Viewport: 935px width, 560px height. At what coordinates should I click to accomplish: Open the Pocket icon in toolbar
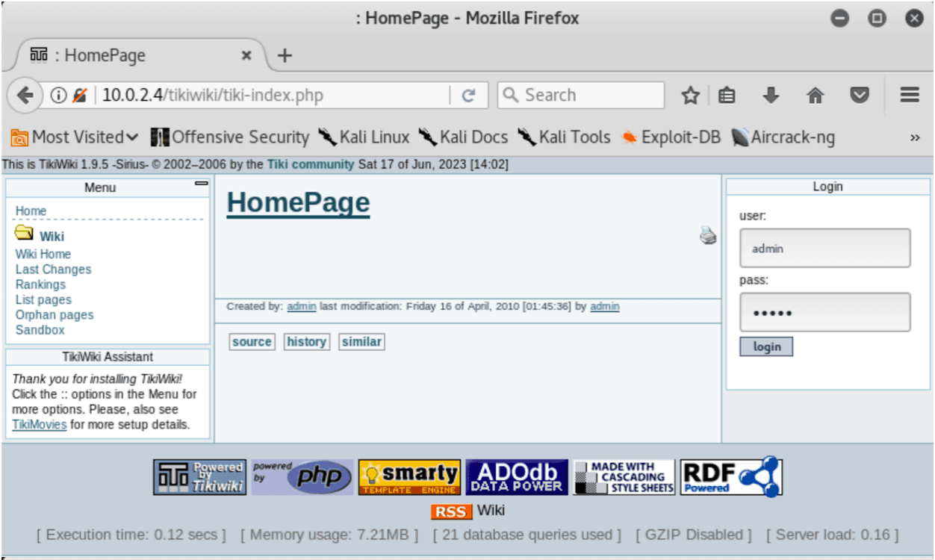[860, 96]
